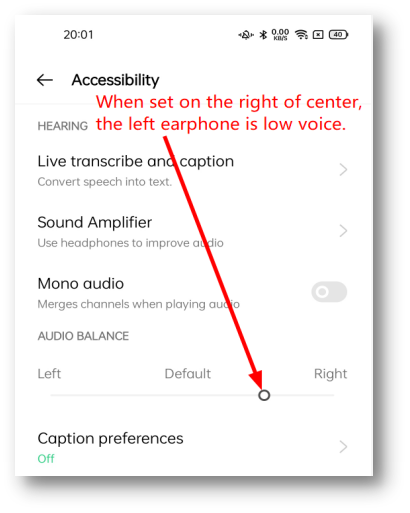This screenshot has height=513, width=410.
Task: Go back using the arrow icon
Action: 45,80
